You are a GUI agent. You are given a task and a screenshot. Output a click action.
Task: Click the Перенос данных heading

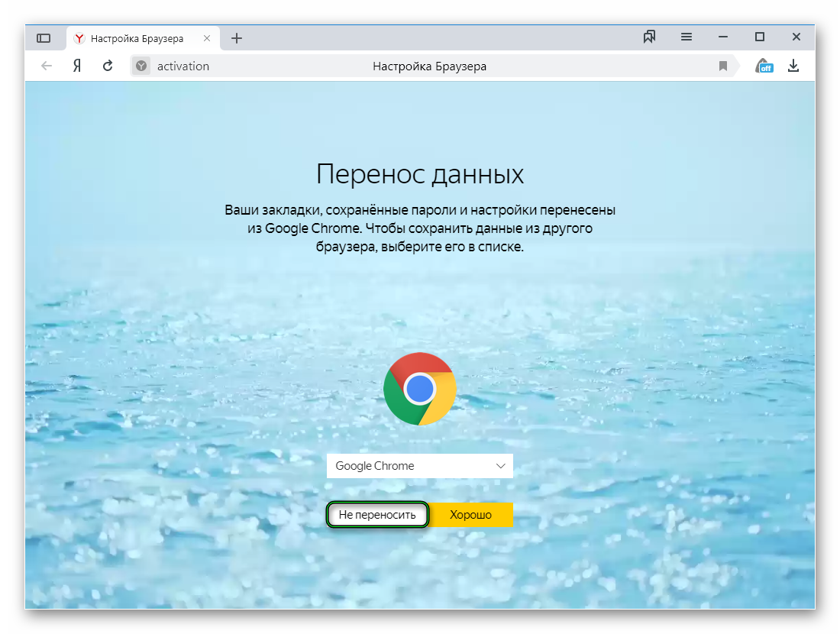[420, 173]
